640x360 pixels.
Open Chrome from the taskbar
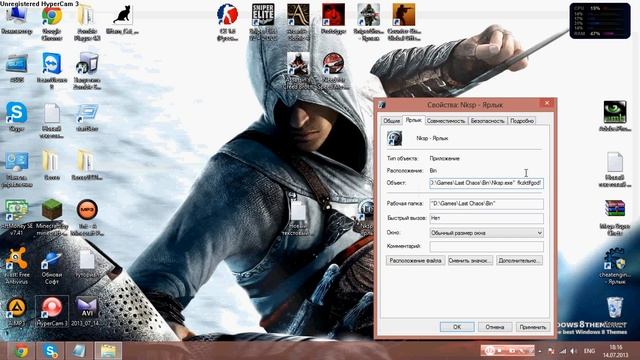[21, 351]
